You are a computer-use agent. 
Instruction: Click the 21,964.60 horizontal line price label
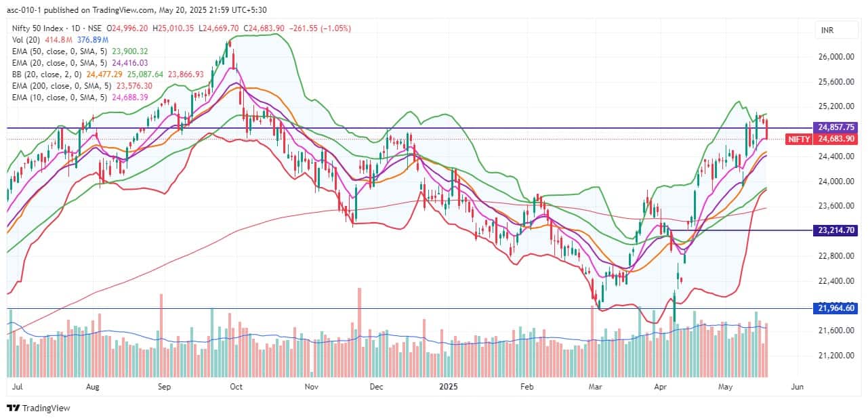click(x=837, y=308)
